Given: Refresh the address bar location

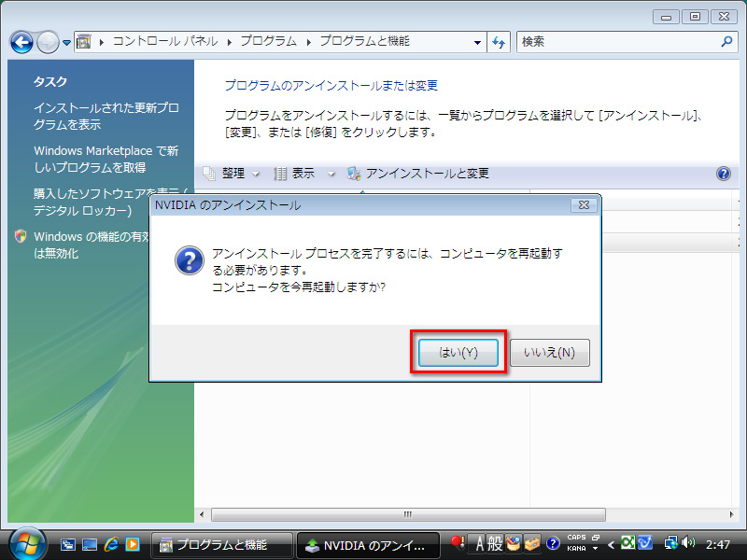Looking at the screenshot, I should (499, 42).
